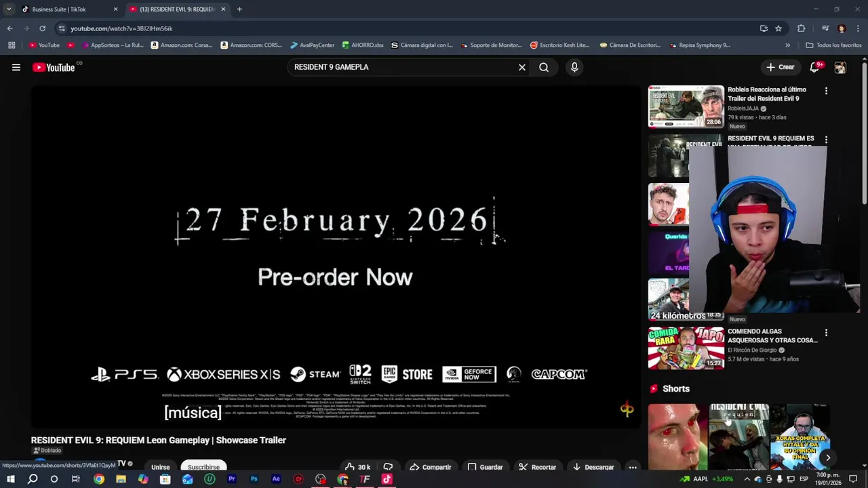The height and width of the screenshot is (488, 868).
Task: Open the Robleis Reacciona al último Trailer title
Action: [767, 94]
